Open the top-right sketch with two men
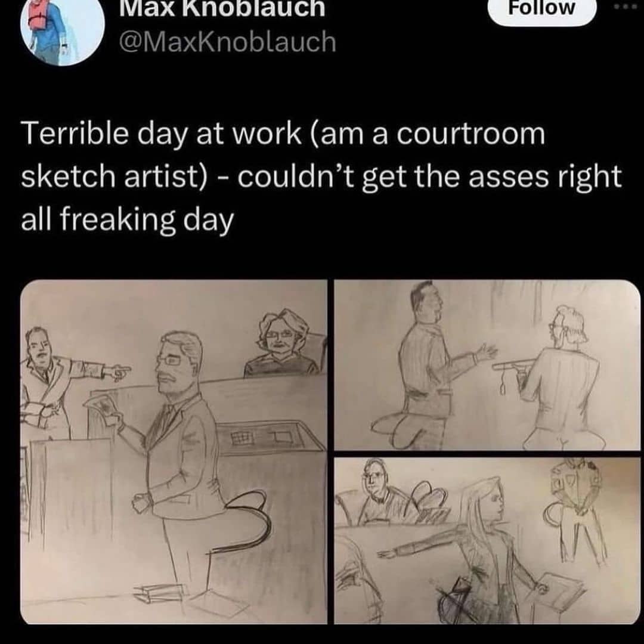 [487, 365]
